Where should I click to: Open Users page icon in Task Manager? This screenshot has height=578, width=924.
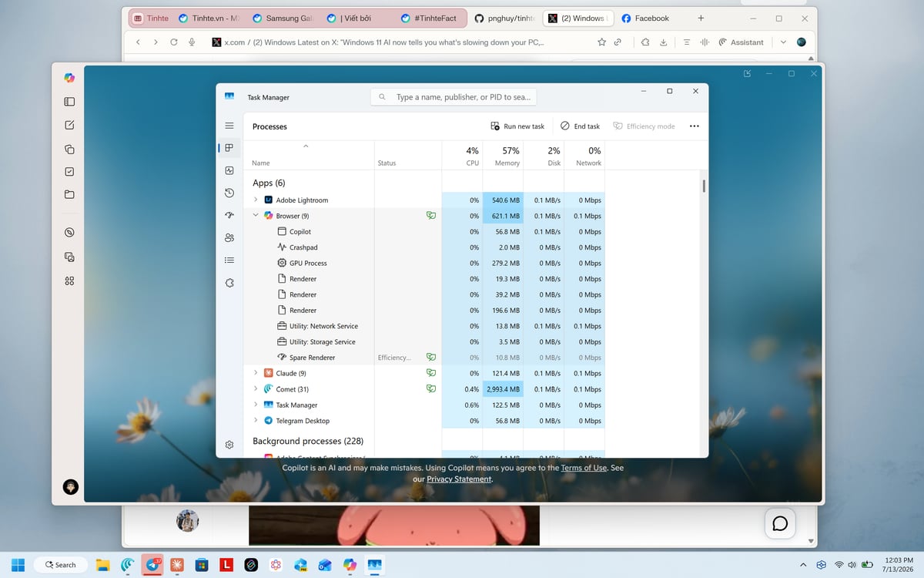pos(229,237)
